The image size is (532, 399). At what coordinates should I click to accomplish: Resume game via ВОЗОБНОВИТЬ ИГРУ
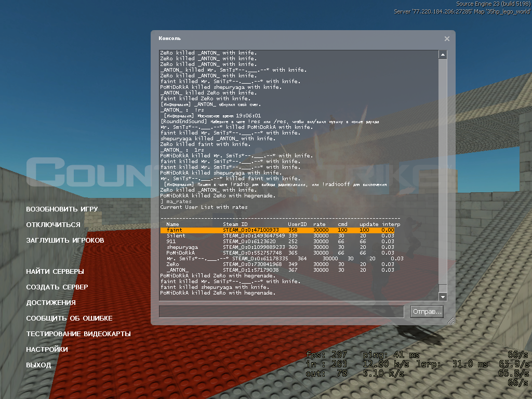click(x=62, y=209)
